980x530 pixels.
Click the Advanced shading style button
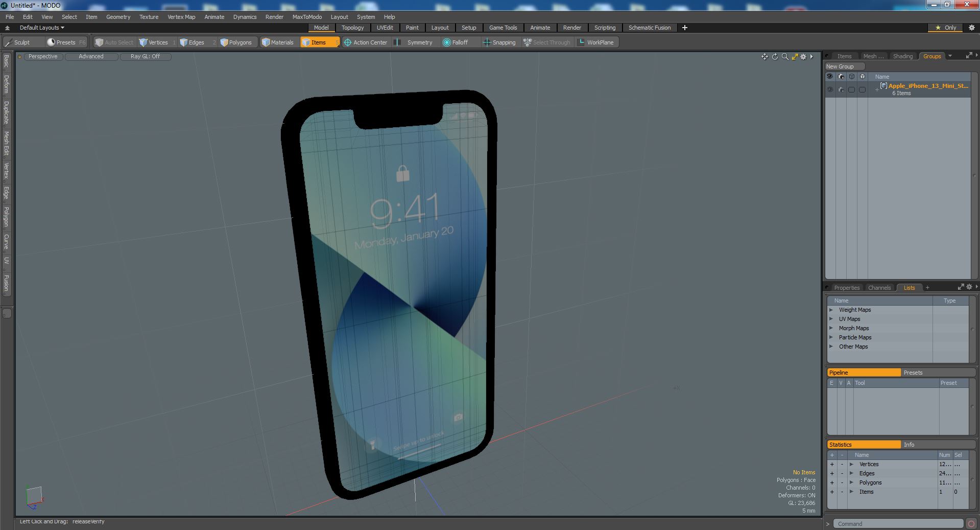pos(91,57)
